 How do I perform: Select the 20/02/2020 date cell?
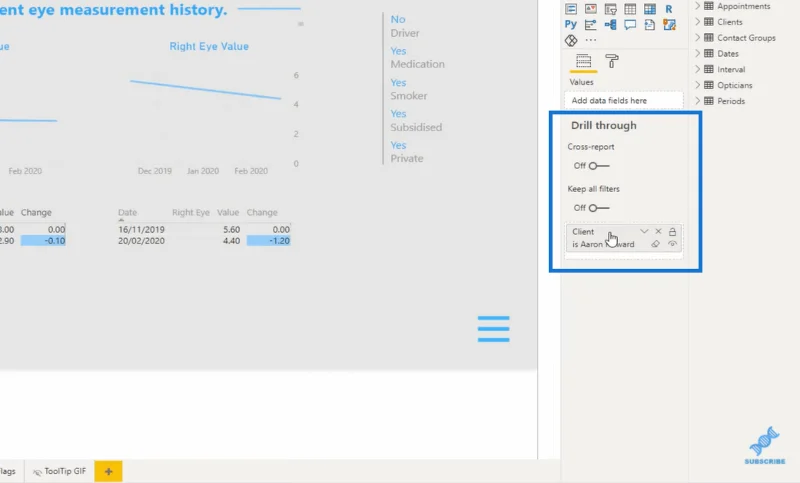tap(141, 241)
